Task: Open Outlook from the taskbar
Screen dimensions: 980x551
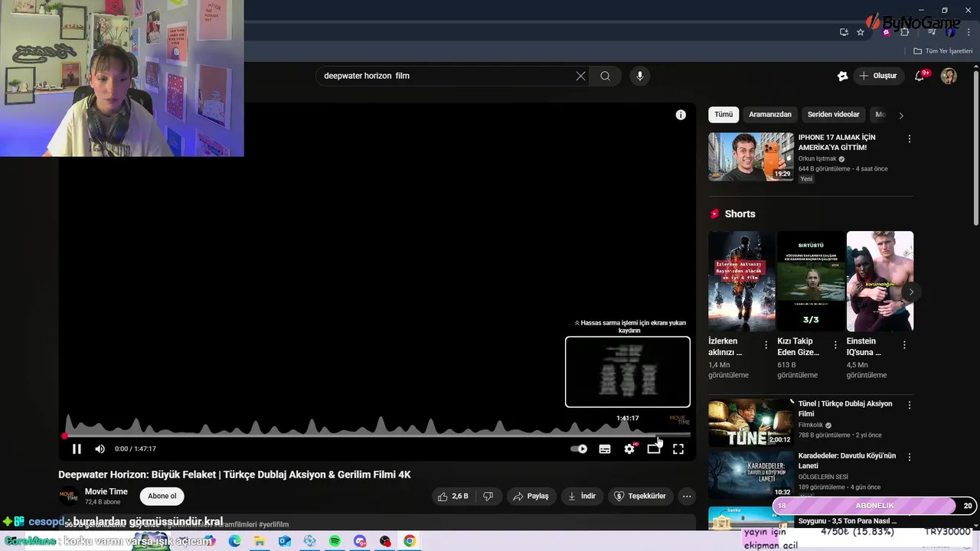Action: click(285, 541)
